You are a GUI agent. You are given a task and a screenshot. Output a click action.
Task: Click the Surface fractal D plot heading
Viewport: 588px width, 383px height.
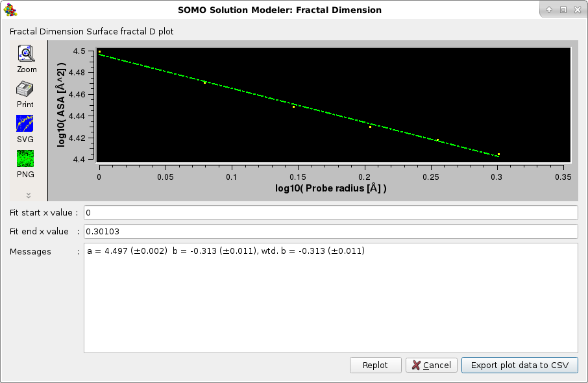click(92, 31)
